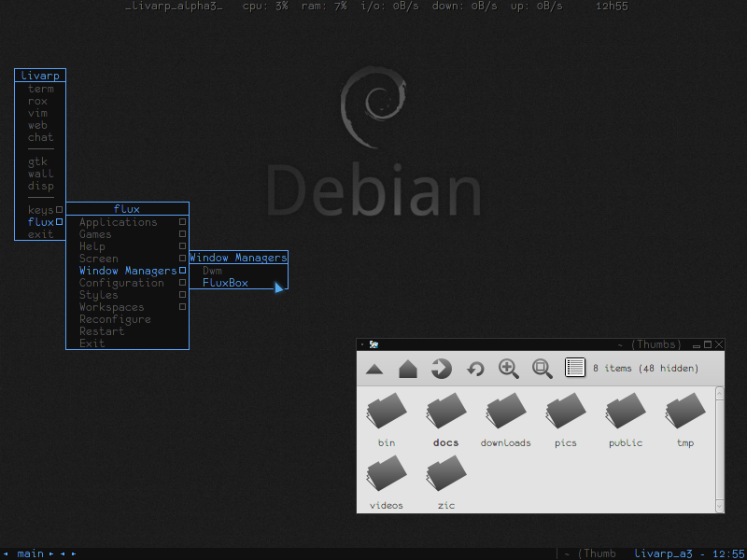Expand the Games submenu
747x560 pixels.
pyautogui.click(x=182, y=234)
